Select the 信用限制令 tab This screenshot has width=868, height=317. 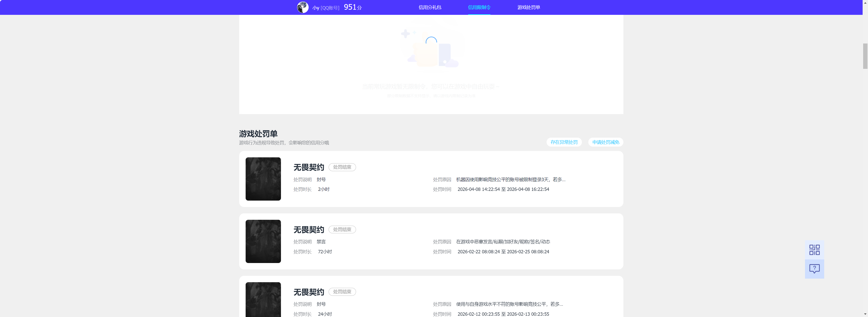[479, 7]
